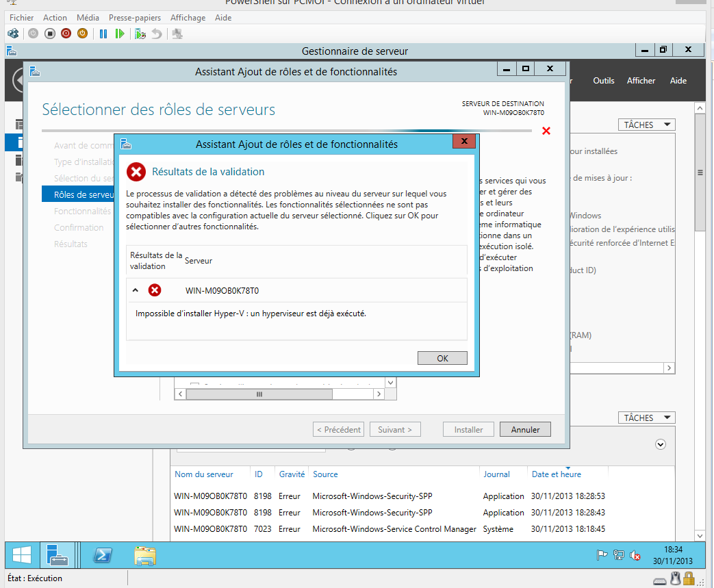Shut down the VM with red power icon
The height and width of the screenshot is (588, 714).
(x=66, y=34)
